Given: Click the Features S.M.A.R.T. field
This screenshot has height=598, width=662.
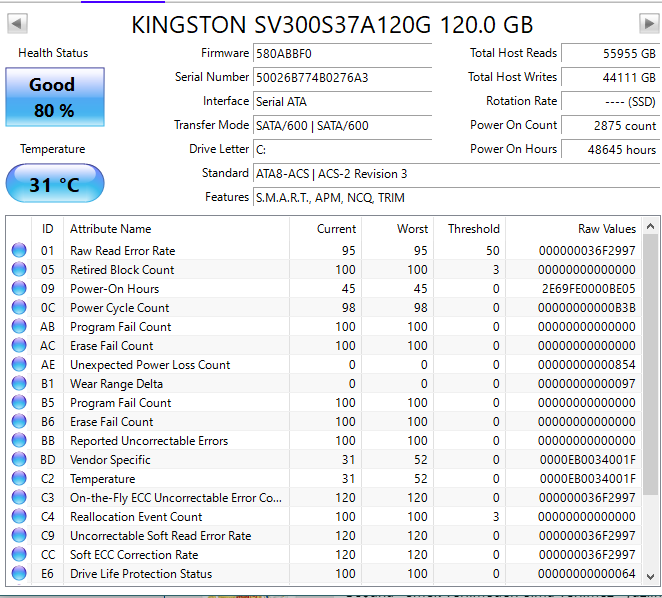Looking at the screenshot, I should 456,198.
